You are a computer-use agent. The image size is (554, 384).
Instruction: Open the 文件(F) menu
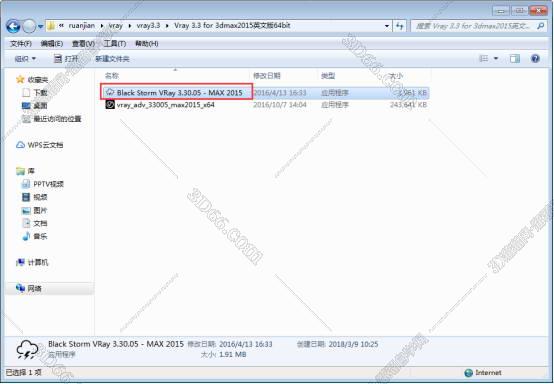tap(21, 43)
